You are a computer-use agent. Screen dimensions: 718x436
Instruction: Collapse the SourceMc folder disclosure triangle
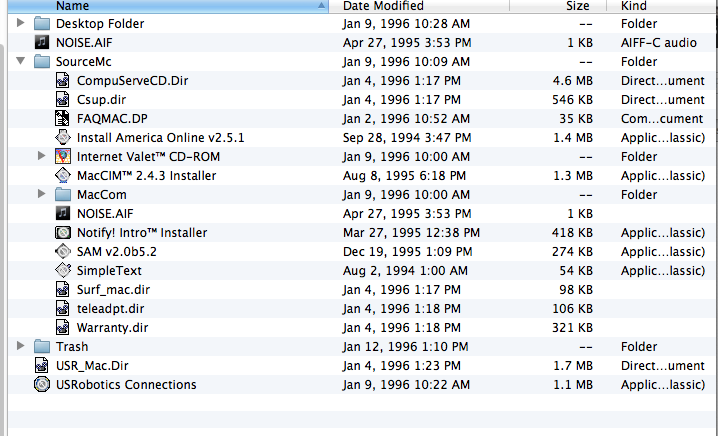[x=20, y=61]
